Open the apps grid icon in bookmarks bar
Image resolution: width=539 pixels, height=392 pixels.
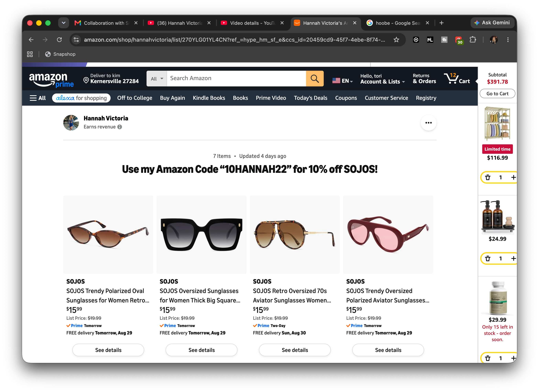point(30,54)
